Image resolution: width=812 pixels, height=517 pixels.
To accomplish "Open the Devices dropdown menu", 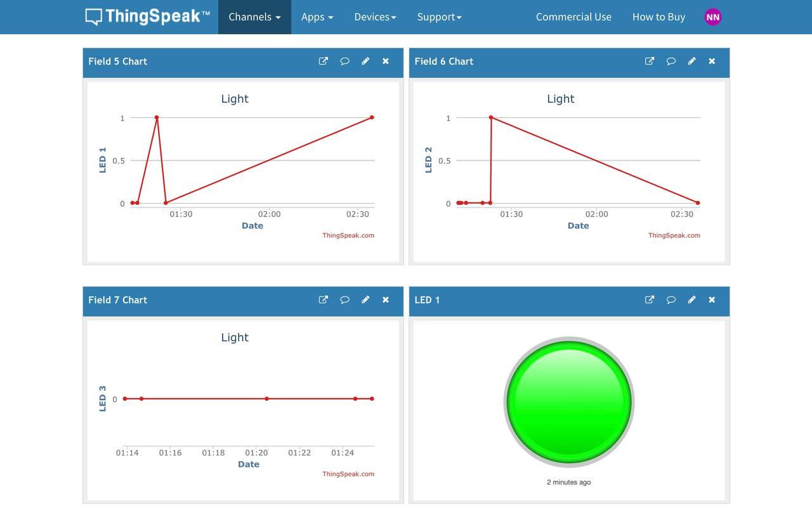I will pos(374,17).
